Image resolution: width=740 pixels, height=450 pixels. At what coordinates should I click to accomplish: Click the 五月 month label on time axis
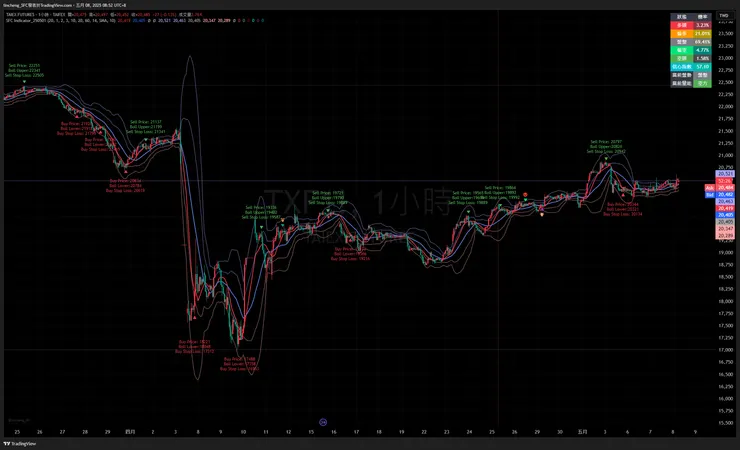[x=582, y=432]
